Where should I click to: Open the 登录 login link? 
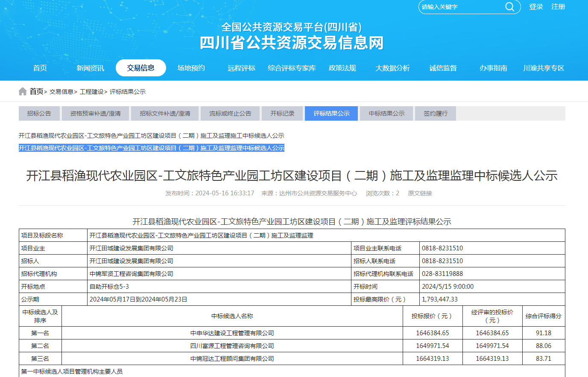536,7
